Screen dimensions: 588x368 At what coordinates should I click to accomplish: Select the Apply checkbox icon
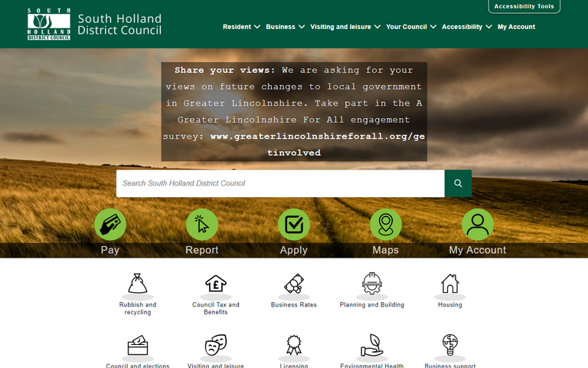click(294, 225)
